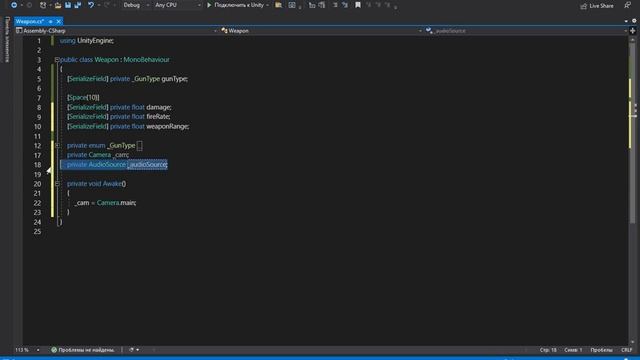Click the selected '_audioSource' text on line 18
Screen dimensions: 640x360
pyautogui.click(x=147, y=164)
